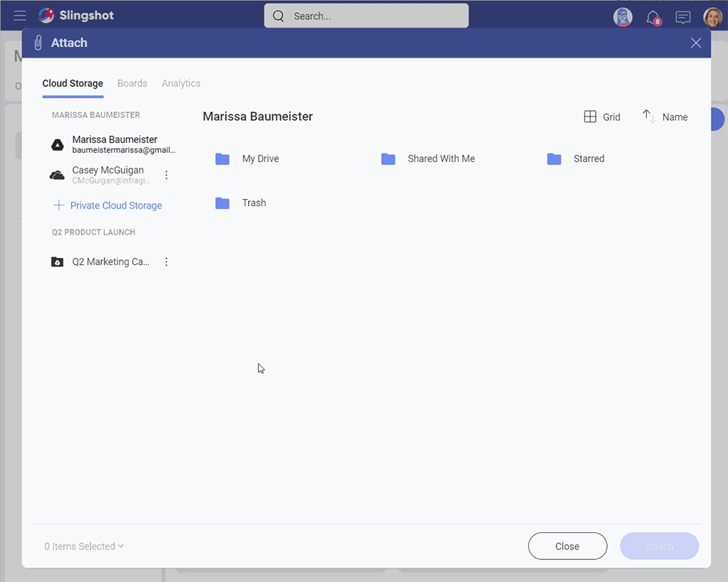The image size is (728, 582).
Task: Switch to the Cloud Storage tab
Action: tap(73, 84)
